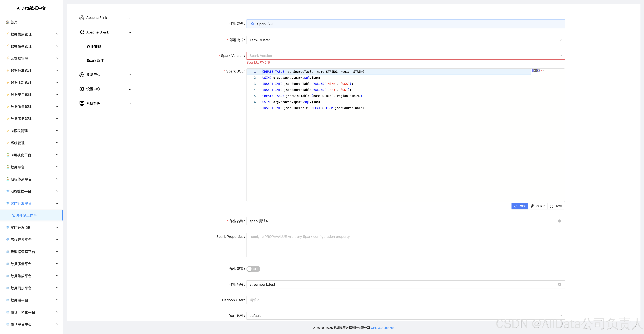Click the diamond icon for 离线开发平台
This screenshot has height=334, width=644.
[x=8, y=239]
